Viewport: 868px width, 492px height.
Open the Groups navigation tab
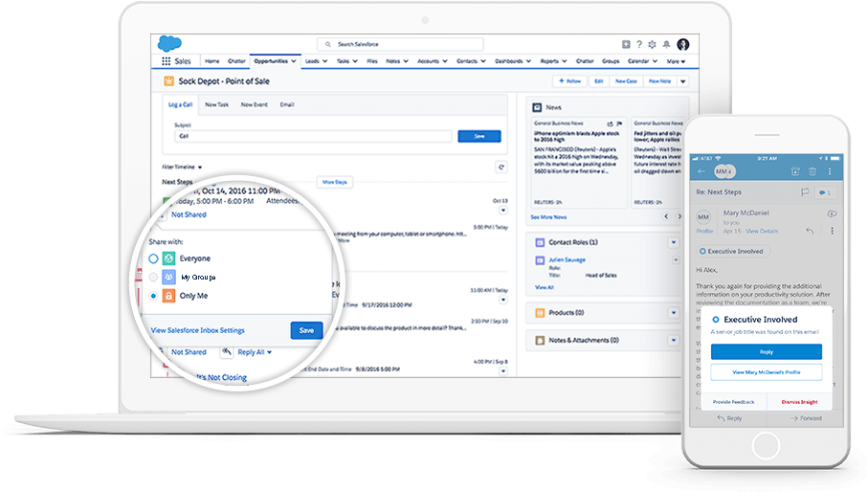tap(611, 61)
